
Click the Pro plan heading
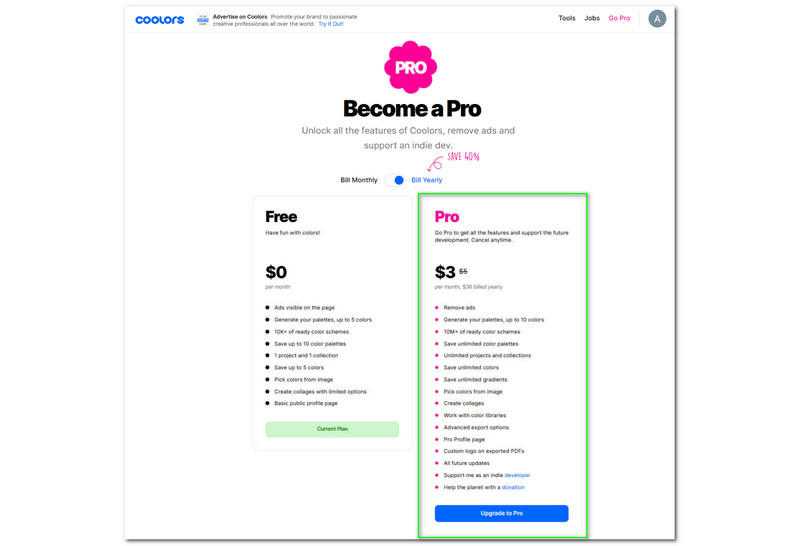point(446,217)
